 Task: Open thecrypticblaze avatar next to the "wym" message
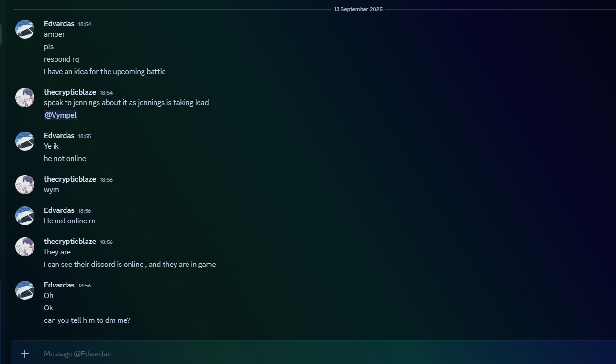coord(25,185)
